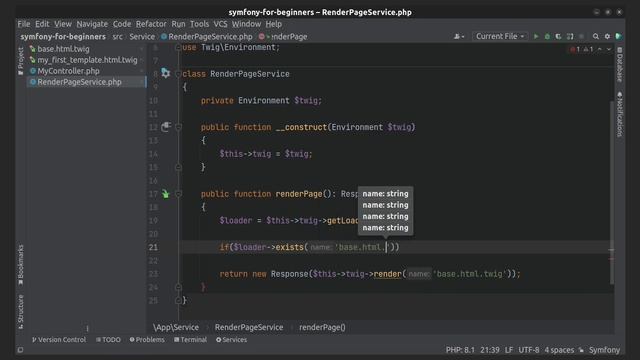Open the Current File run configuration dropdown

point(500,36)
